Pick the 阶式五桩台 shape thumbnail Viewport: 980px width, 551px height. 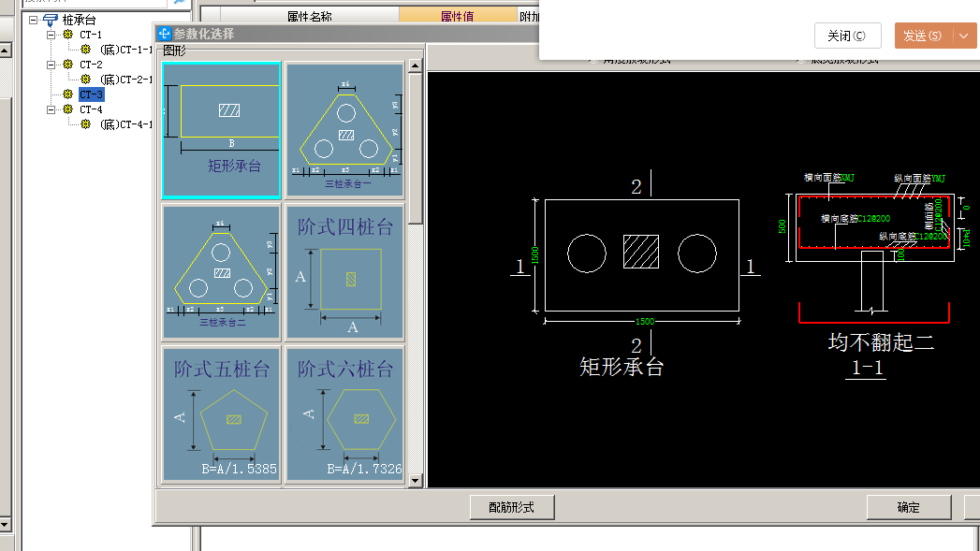coord(221,414)
